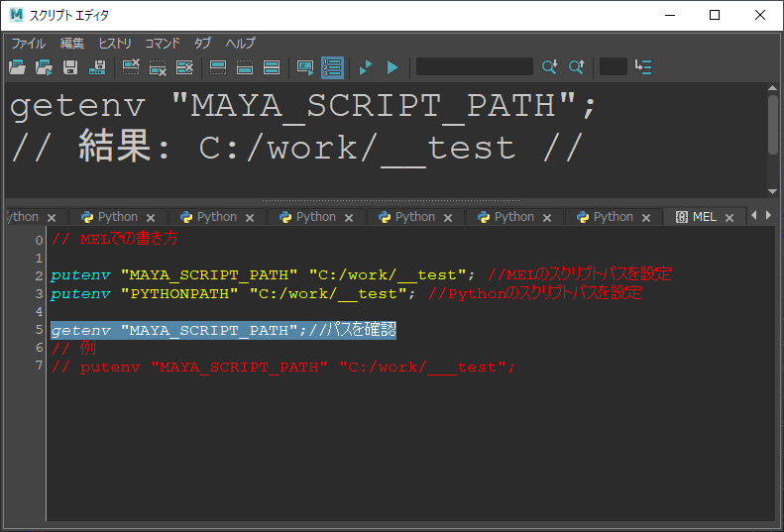Open the 編集 menu
Image resolution: width=784 pixels, height=532 pixels.
[72, 44]
